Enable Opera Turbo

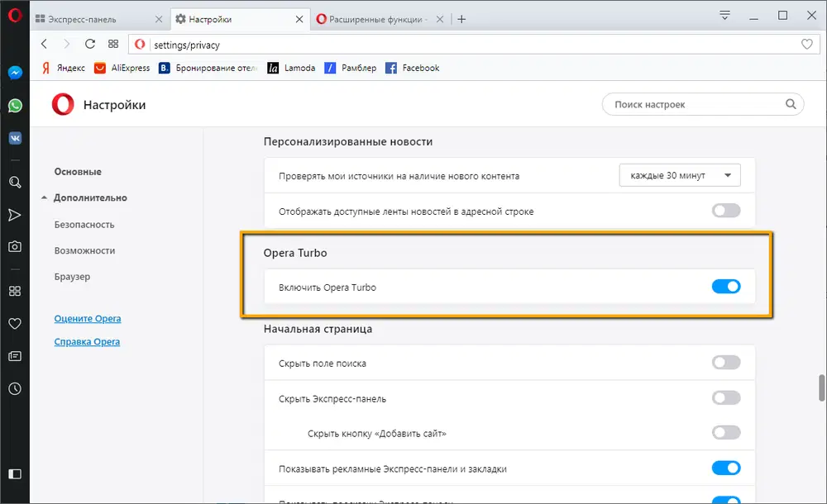(x=725, y=286)
